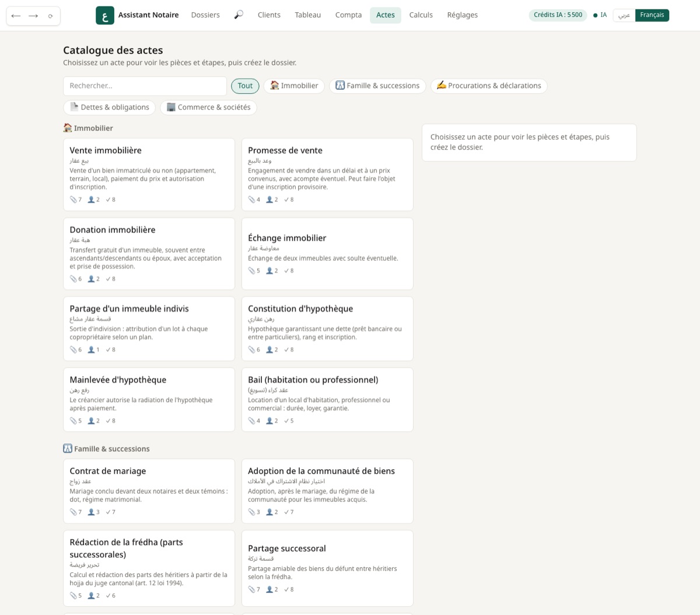Click paperclip icon on Partage successoral card

(251, 589)
